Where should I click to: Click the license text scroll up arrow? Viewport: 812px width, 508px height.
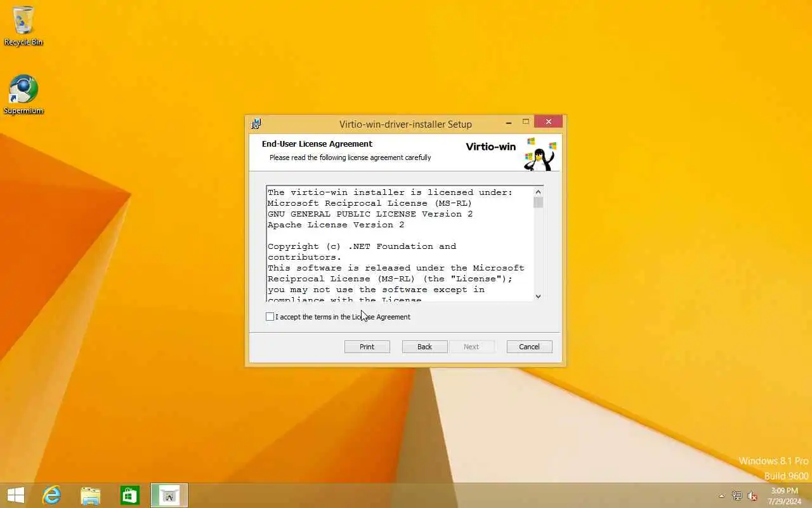point(538,192)
